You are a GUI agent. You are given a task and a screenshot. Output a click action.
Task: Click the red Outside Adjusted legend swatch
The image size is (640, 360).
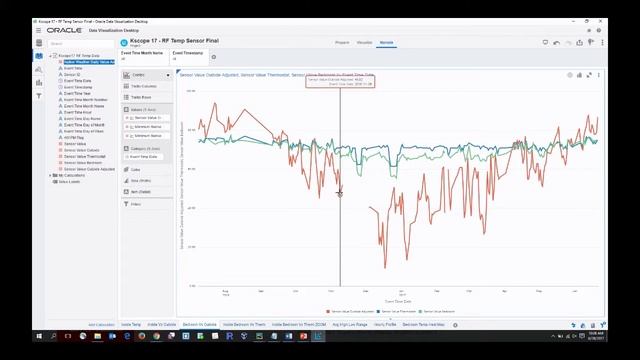pos(328,311)
